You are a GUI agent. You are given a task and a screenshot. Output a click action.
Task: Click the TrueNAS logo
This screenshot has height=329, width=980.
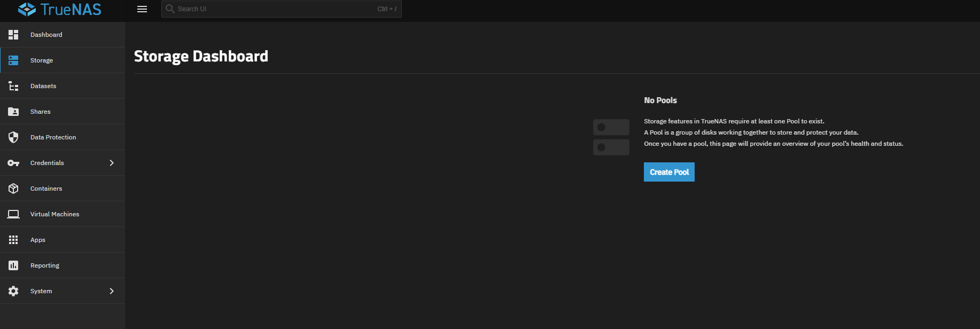pos(59,9)
